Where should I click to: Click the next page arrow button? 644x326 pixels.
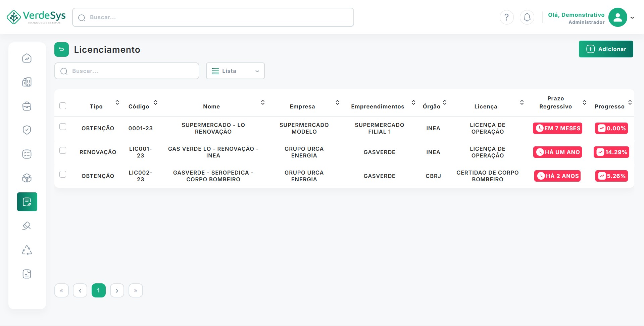click(x=117, y=290)
